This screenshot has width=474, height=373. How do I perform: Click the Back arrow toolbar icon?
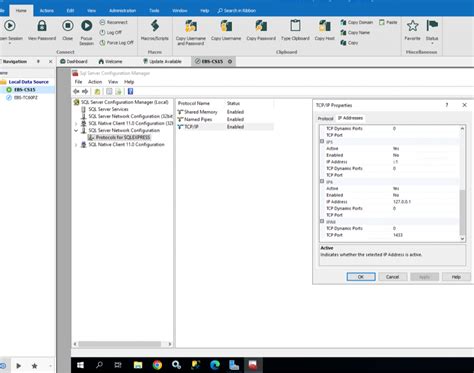click(76, 91)
